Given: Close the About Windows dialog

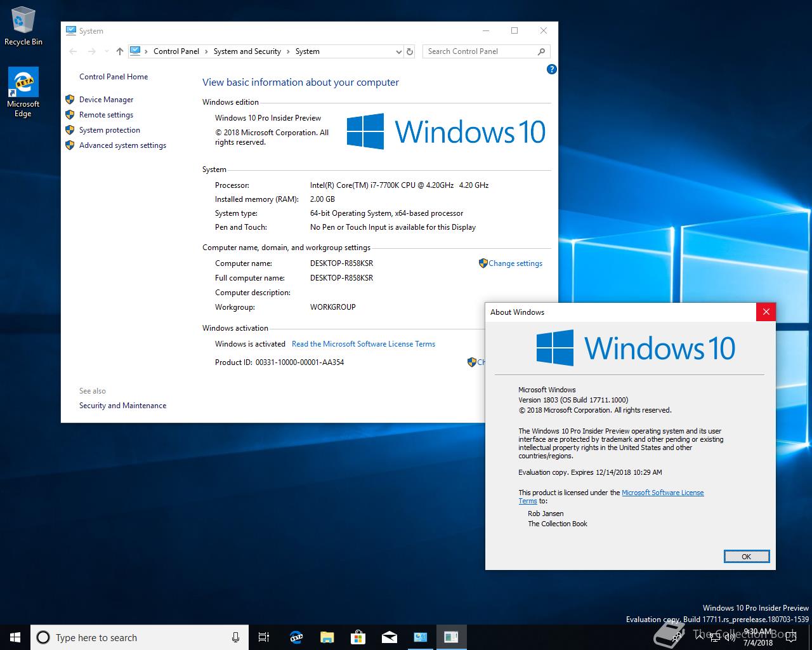Looking at the screenshot, I should tap(766, 312).
